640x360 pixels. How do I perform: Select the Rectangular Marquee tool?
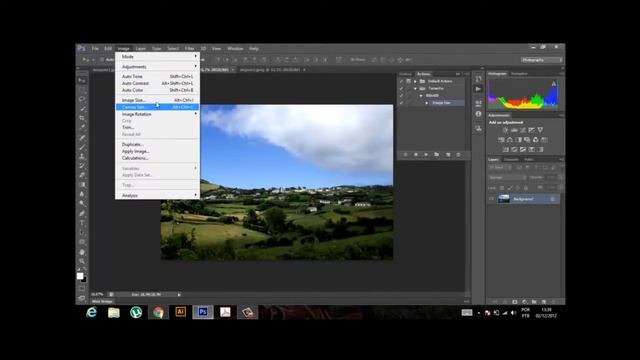coord(82,90)
